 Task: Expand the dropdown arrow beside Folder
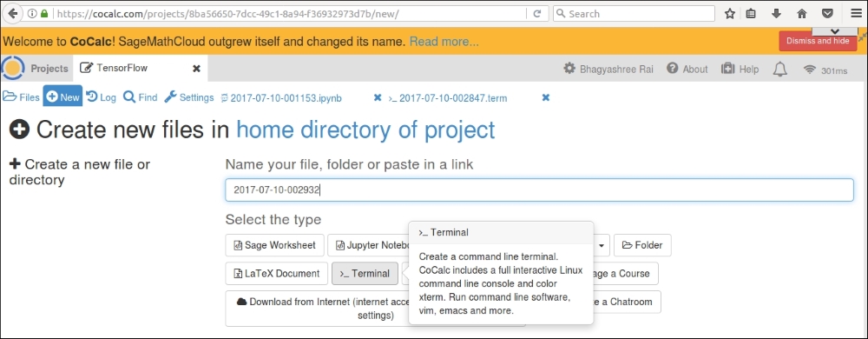[602, 245]
